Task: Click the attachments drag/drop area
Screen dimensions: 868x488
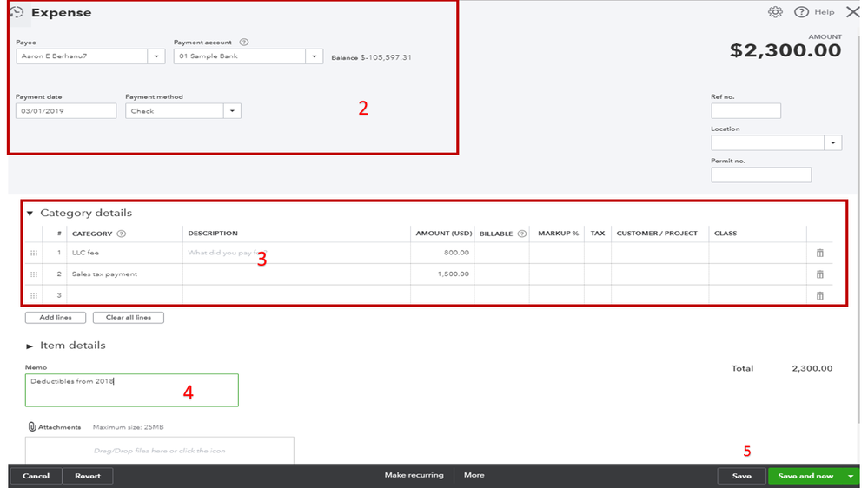Action: [x=159, y=451]
